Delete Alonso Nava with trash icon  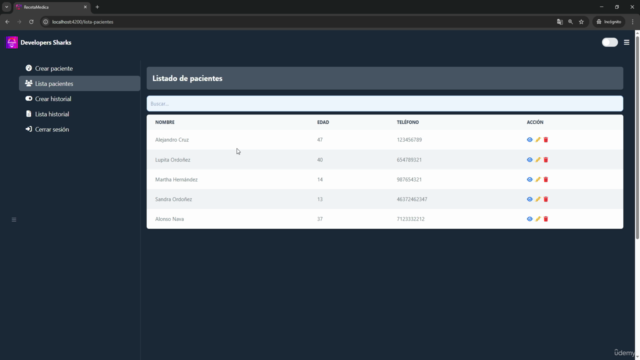pos(546,219)
